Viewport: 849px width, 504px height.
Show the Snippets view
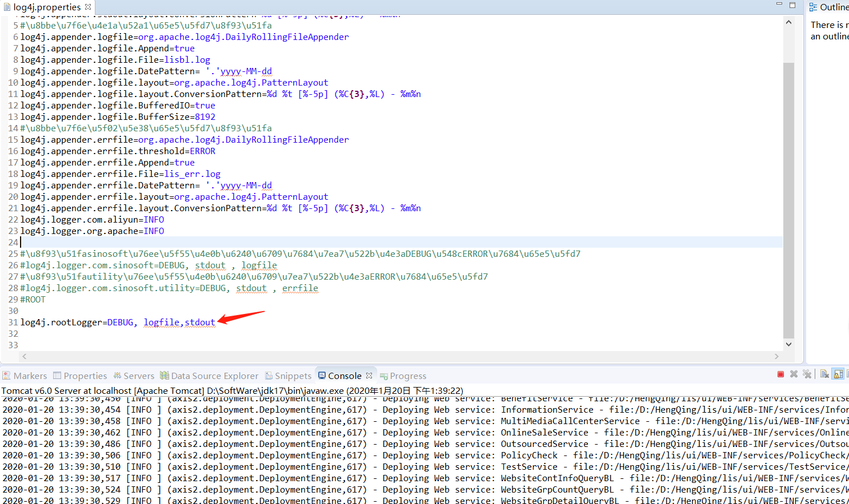point(288,376)
